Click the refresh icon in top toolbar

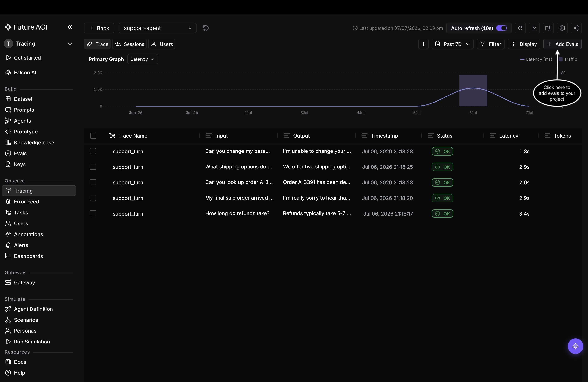pyautogui.click(x=520, y=28)
